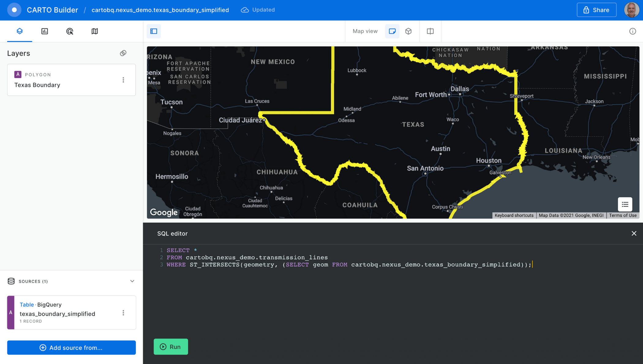Open the Map styles panel icon

(95, 31)
